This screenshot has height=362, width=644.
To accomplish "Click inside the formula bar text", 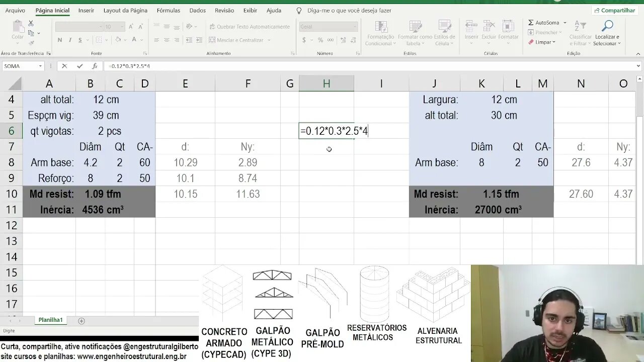I will [130, 66].
